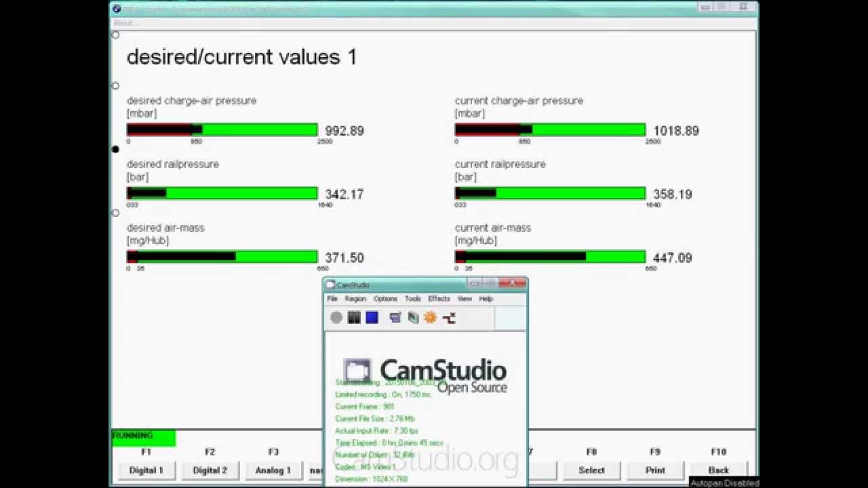Click the 'Current File Size : 2.76 Mb' line

(374, 419)
